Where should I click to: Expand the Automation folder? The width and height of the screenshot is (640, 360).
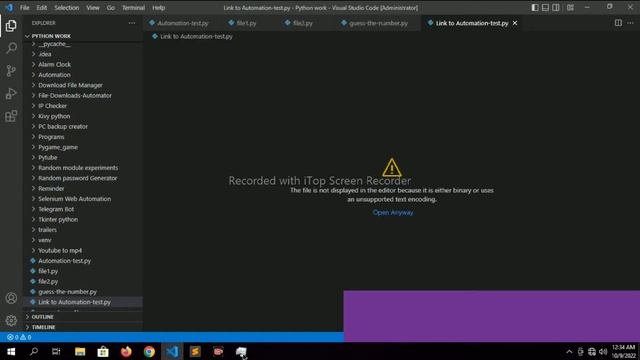[x=54, y=75]
